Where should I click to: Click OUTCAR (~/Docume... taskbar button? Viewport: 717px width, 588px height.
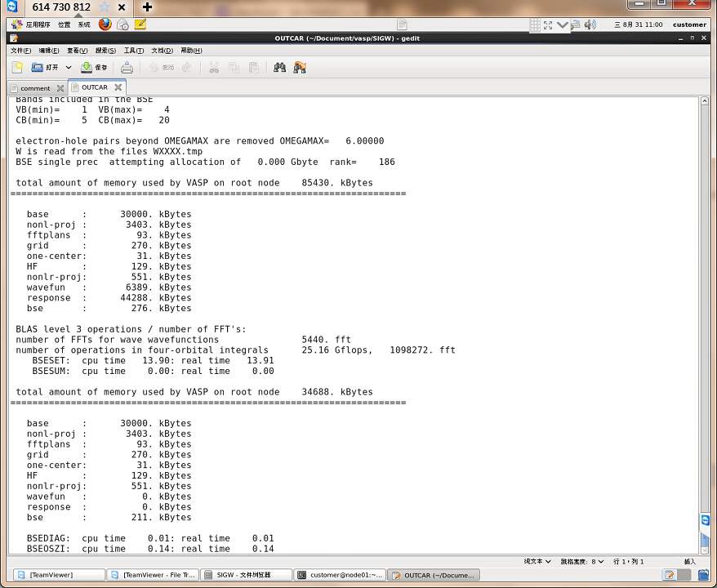point(434,575)
